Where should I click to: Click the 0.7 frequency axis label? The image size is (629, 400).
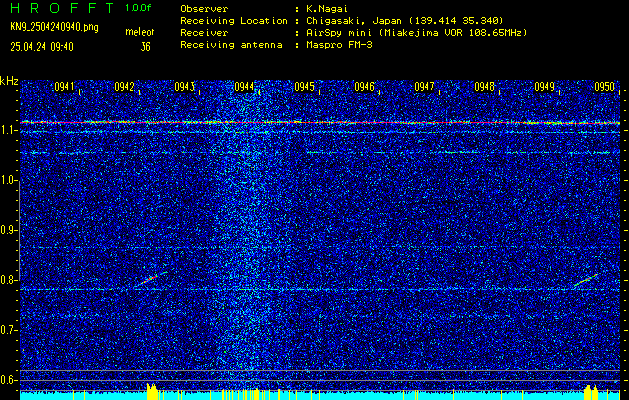(x=7, y=330)
